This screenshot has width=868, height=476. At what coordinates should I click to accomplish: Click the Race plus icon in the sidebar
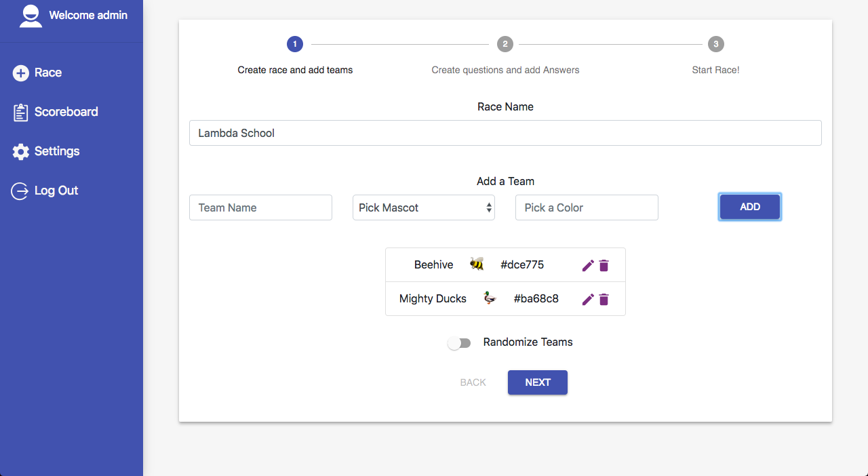click(x=20, y=73)
